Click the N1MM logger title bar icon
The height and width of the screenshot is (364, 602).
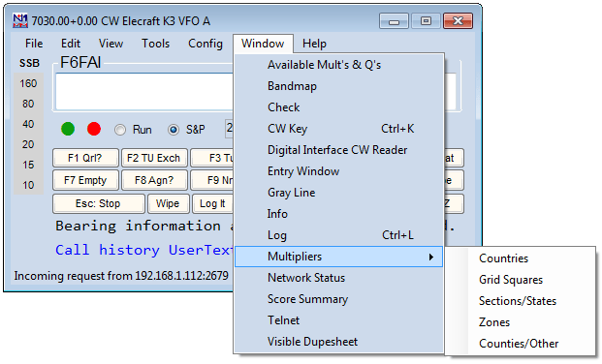coord(20,20)
